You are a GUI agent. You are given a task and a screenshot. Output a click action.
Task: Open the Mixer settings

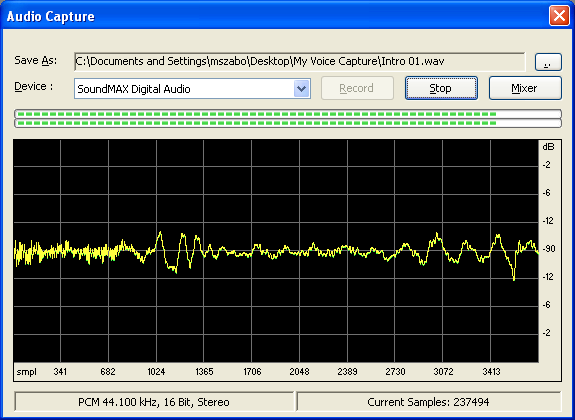(525, 88)
